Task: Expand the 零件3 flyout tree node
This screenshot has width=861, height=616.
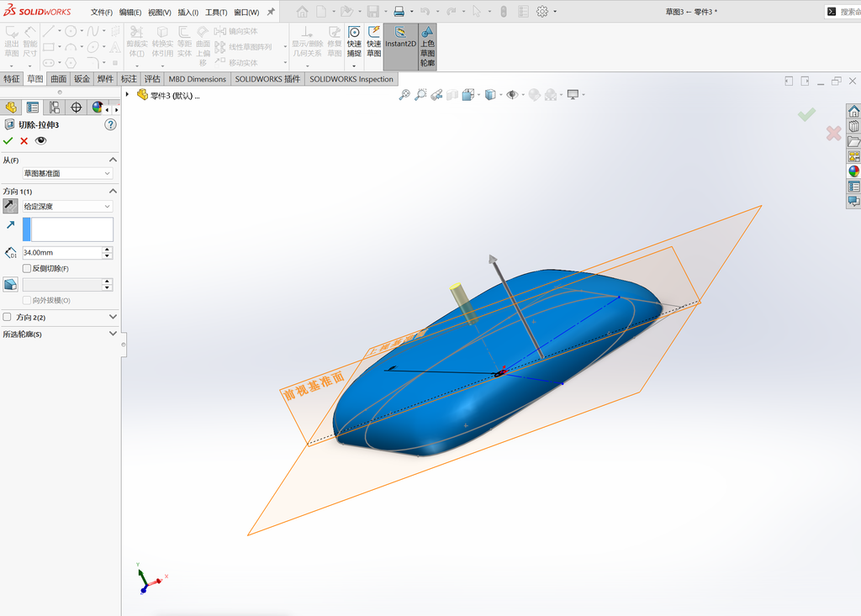Action: click(127, 95)
